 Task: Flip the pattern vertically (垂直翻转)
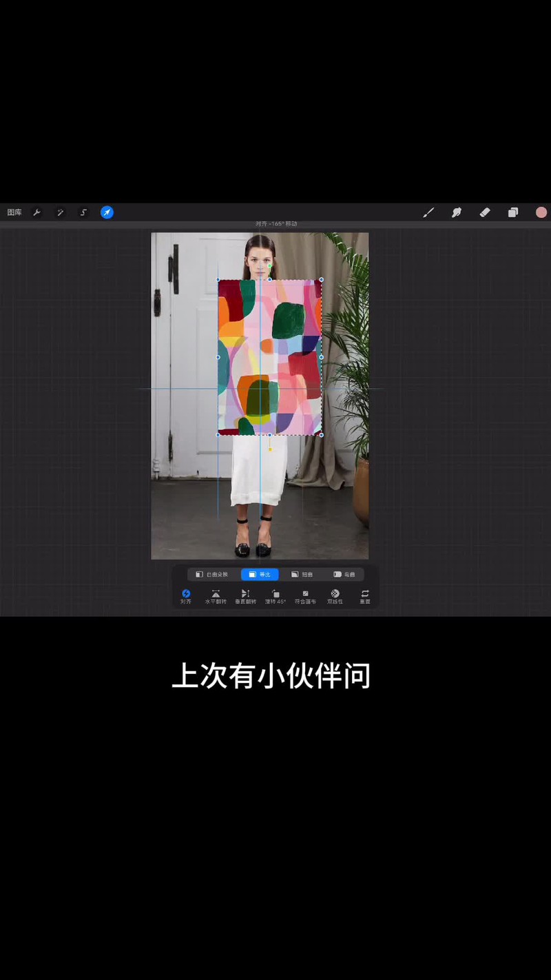pos(245,596)
